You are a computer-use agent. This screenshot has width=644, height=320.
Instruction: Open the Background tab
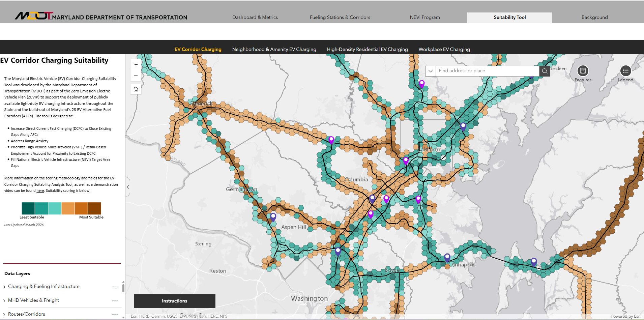[594, 17]
